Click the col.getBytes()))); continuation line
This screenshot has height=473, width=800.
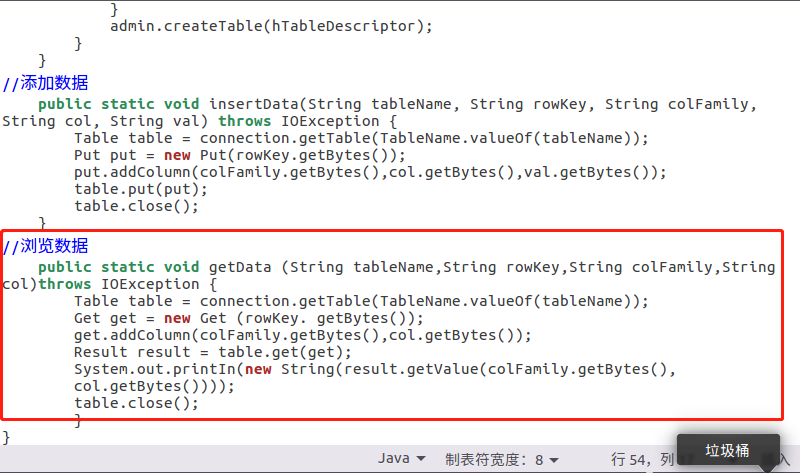point(154,386)
